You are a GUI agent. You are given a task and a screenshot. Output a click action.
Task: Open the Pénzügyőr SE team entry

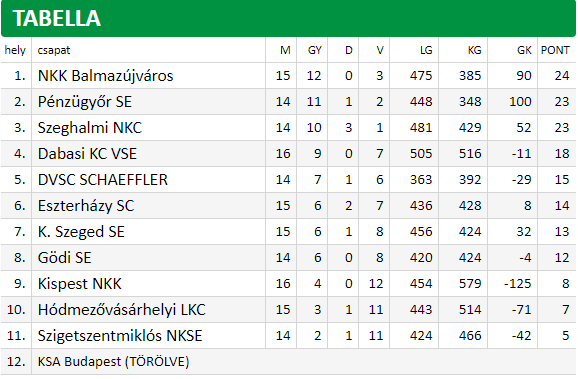85,102
